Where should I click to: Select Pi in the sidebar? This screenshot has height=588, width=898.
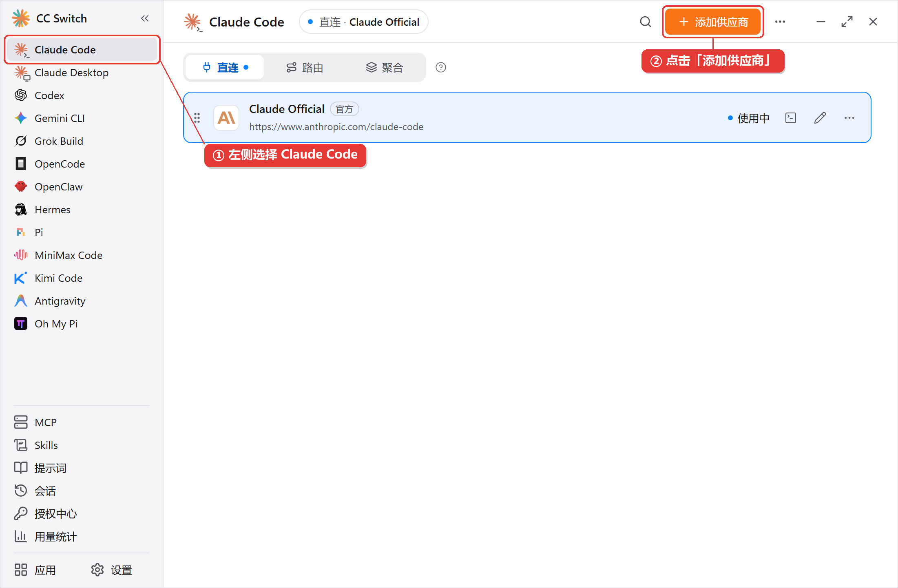click(x=82, y=232)
